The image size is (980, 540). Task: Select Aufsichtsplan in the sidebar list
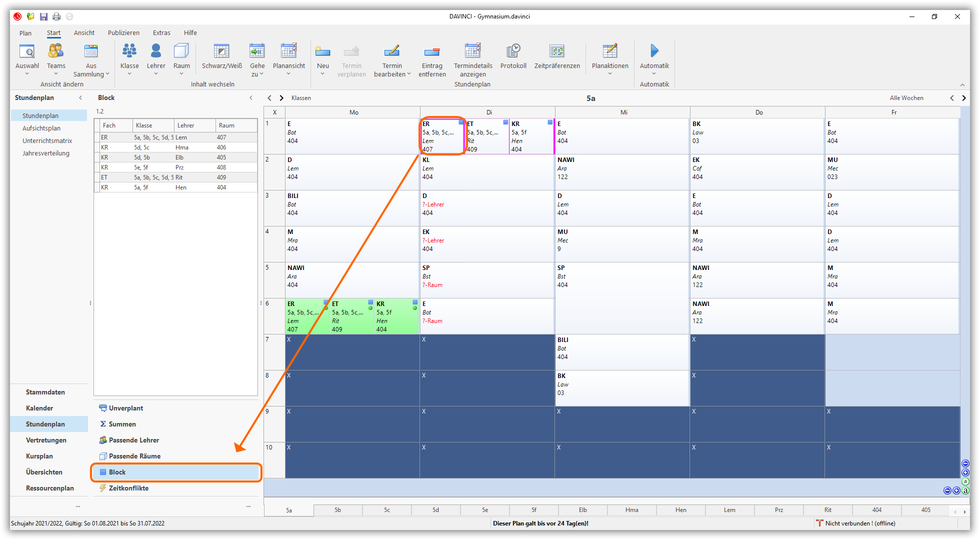pos(41,128)
